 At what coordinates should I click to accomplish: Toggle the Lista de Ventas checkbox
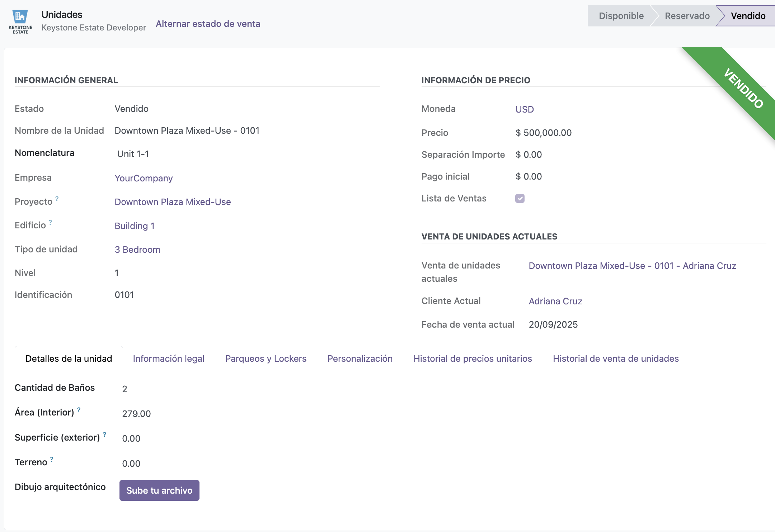(x=520, y=198)
